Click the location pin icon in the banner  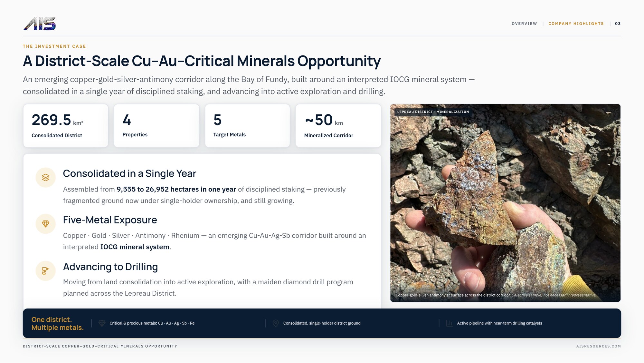[276, 323]
